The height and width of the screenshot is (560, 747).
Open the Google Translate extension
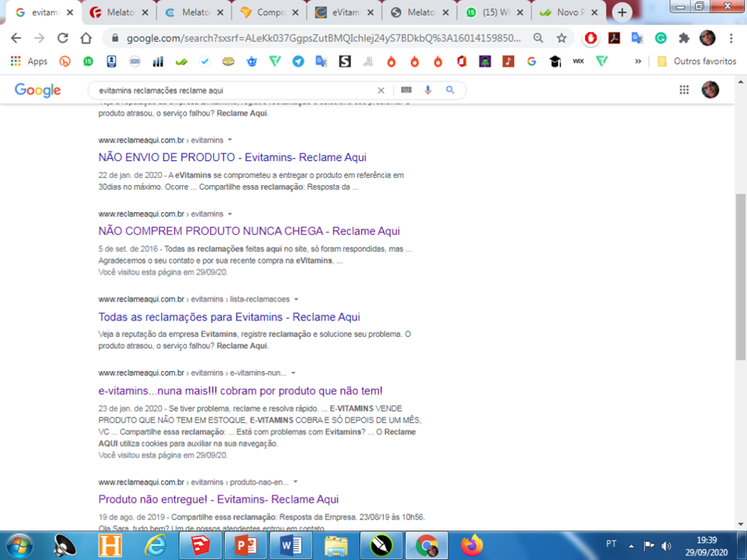637,39
